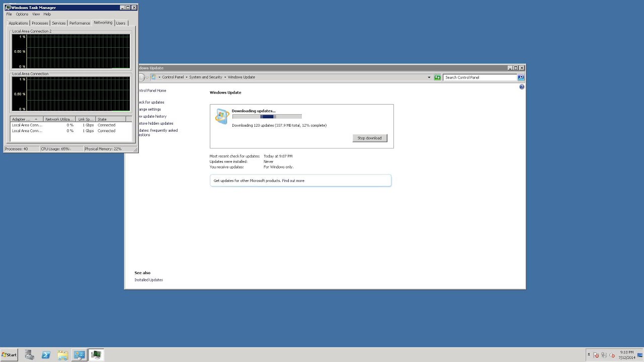Click the muted speaker tray icon
The image size is (644, 362).
612,355
